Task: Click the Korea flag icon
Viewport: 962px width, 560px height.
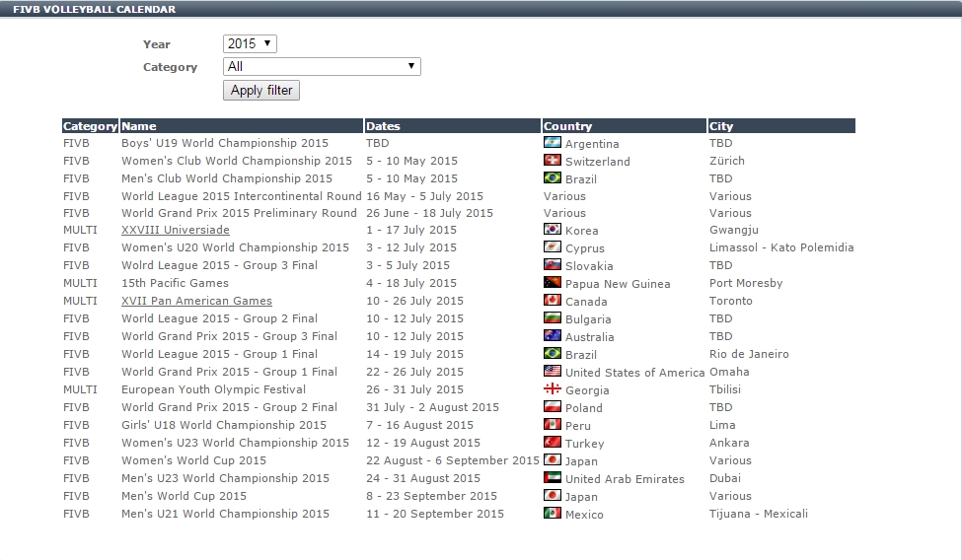Action: [553, 230]
